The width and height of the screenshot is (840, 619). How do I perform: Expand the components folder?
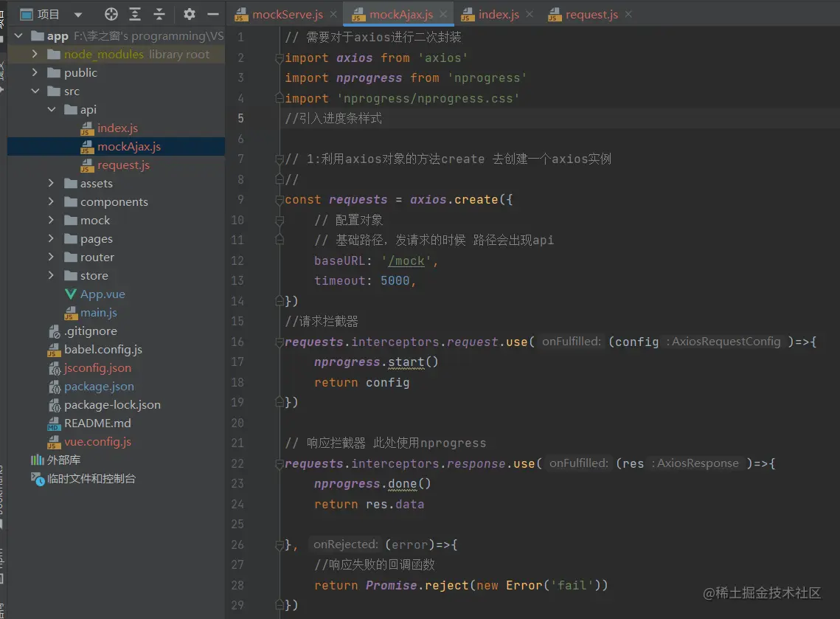51,202
